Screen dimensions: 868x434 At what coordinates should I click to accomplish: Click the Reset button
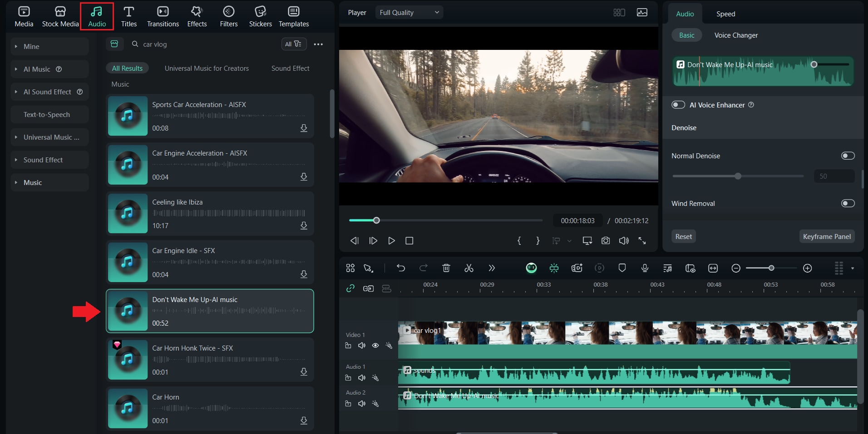click(683, 237)
